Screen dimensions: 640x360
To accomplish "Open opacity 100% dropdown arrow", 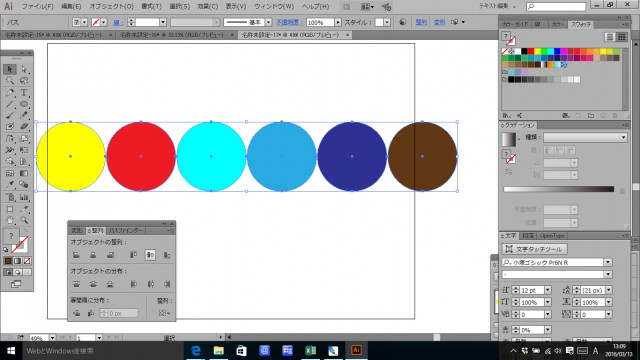I will point(338,22).
